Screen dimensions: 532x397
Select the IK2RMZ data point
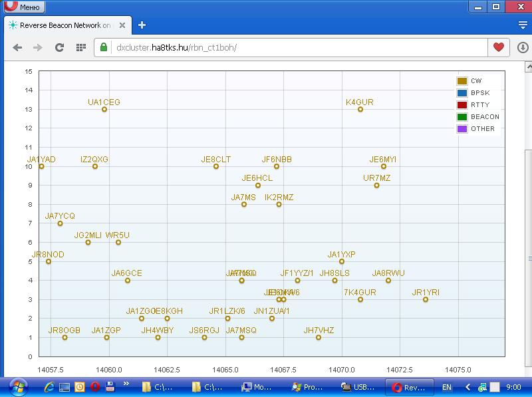tap(279, 204)
